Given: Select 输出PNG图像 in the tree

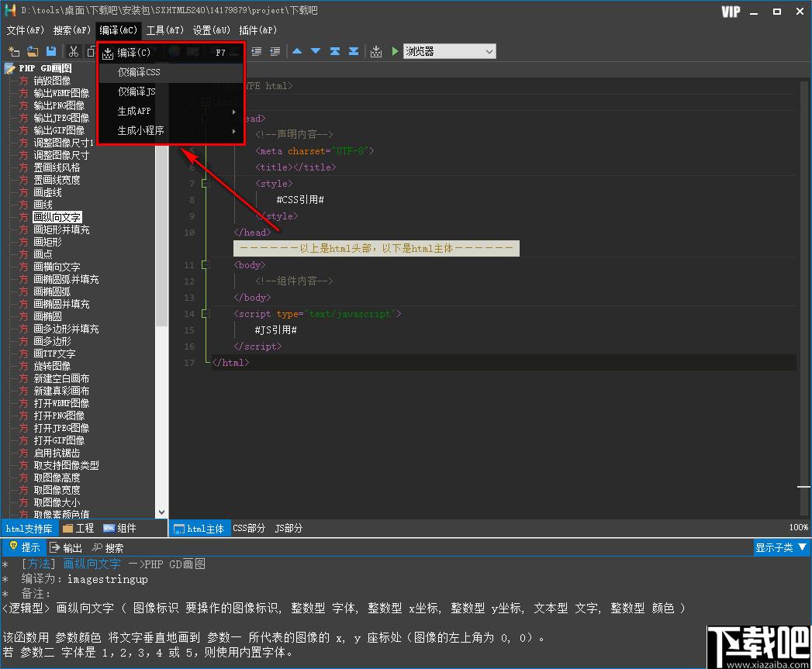Looking at the screenshot, I should coord(58,105).
